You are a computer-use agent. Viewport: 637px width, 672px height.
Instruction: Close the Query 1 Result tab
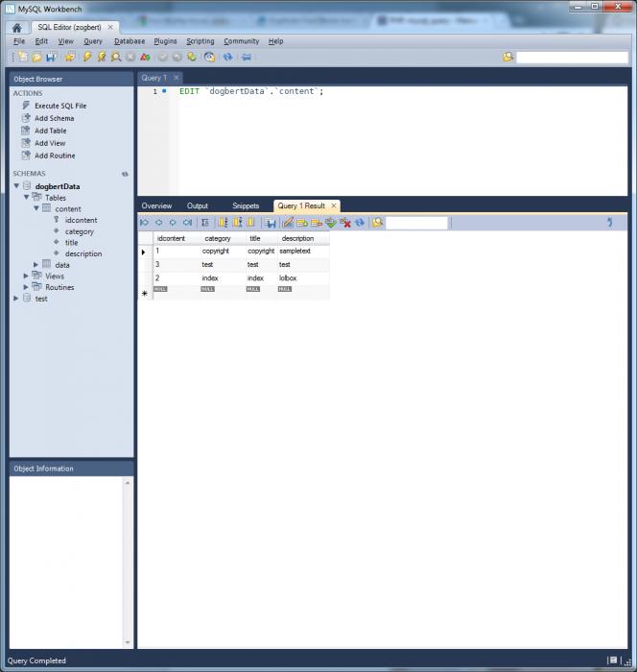click(x=334, y=205)
